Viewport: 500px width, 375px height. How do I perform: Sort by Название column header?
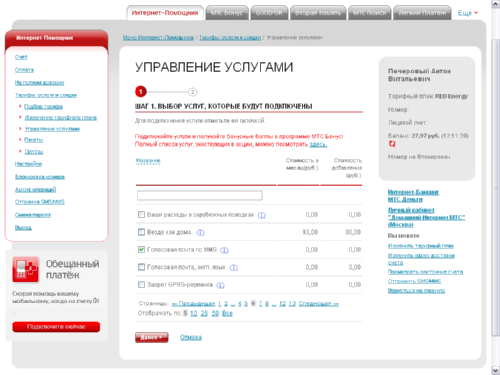click(x=148, y=161)
